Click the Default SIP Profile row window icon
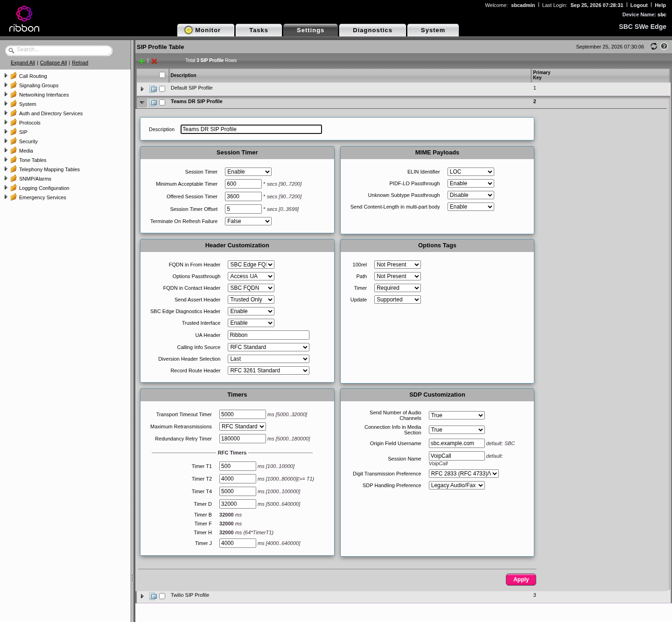Image resolution: width=672 pixels, height=622 pixels. [x=153, y=89]
